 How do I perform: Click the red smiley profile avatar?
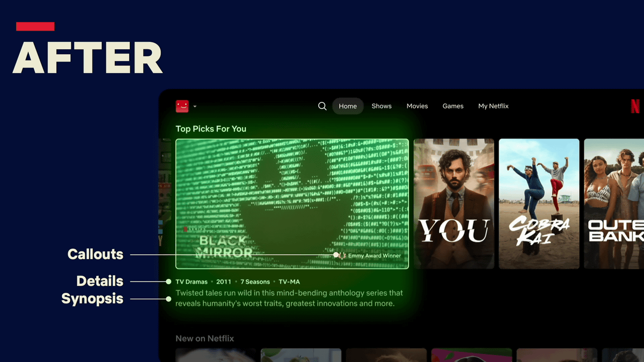tap(182, 106)
